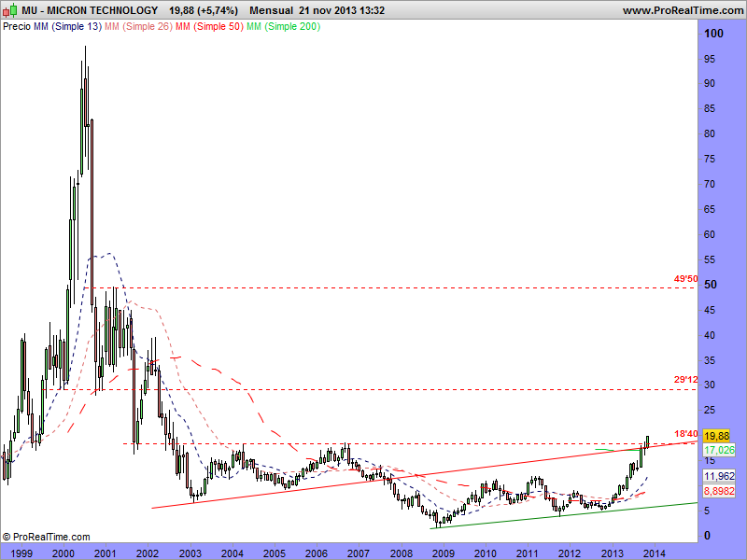This screenshot has height=560, width=747.
Task: Click the 45 value on price axis
Action: [x=710, y=311]
